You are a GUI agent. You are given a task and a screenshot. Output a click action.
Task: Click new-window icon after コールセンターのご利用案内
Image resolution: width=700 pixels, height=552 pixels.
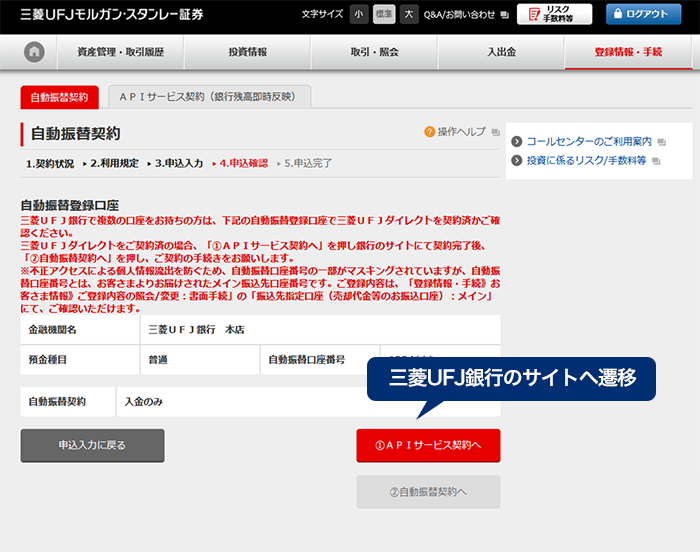click(662, 142)
